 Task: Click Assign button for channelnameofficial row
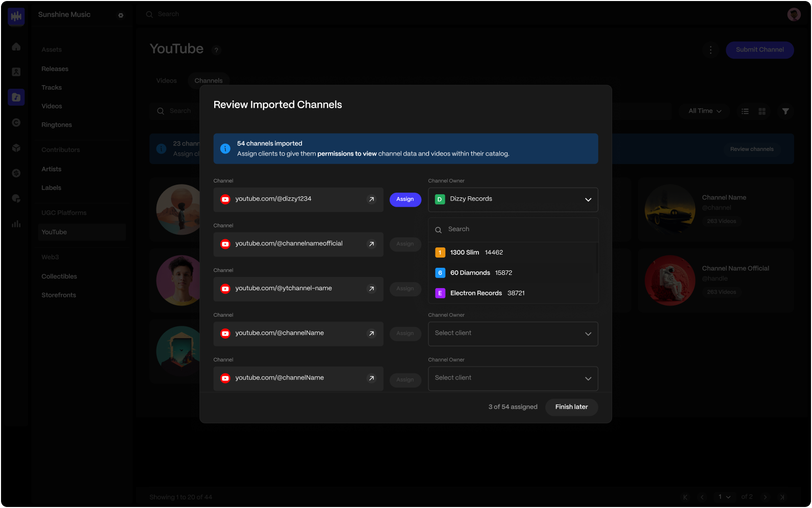(x=405, y=244)
